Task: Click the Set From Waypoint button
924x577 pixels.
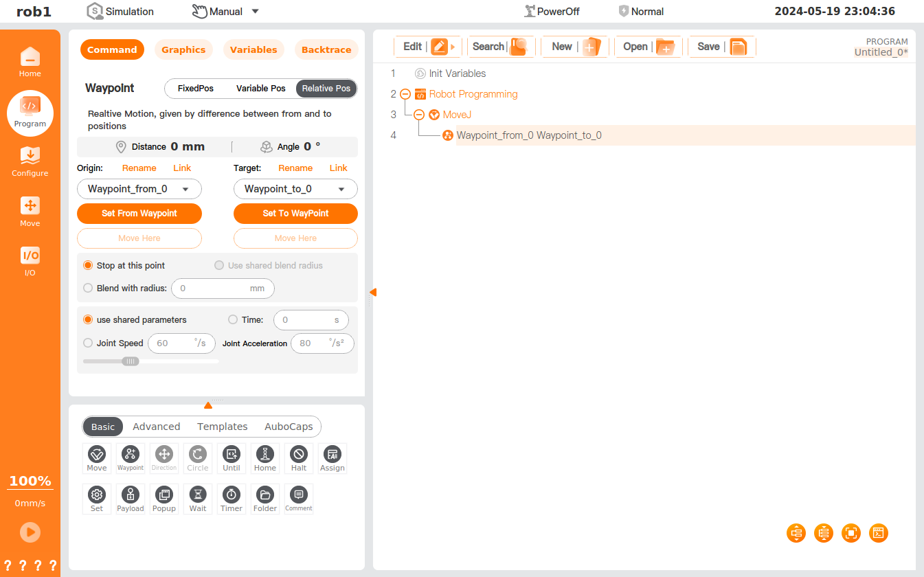Action: 139,214
